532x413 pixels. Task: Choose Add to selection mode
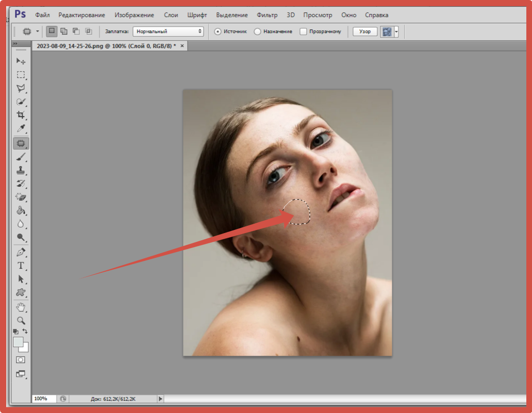[x=64, y=31]
